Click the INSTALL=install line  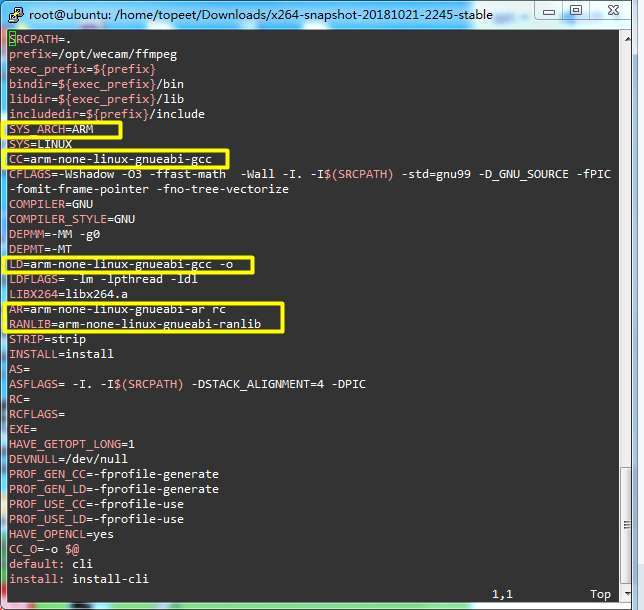[x=62, y=354]
